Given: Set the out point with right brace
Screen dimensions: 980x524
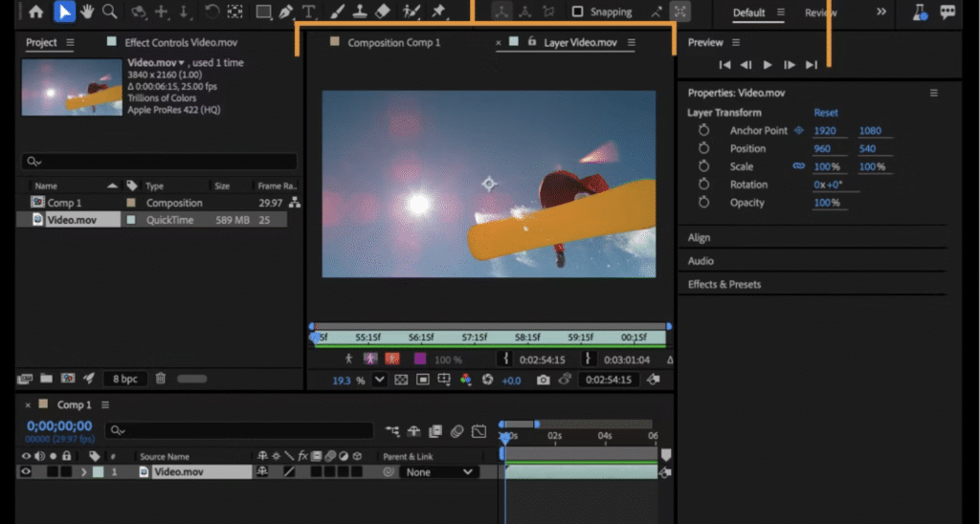Looking at the screenshot, I should point(587,360).
